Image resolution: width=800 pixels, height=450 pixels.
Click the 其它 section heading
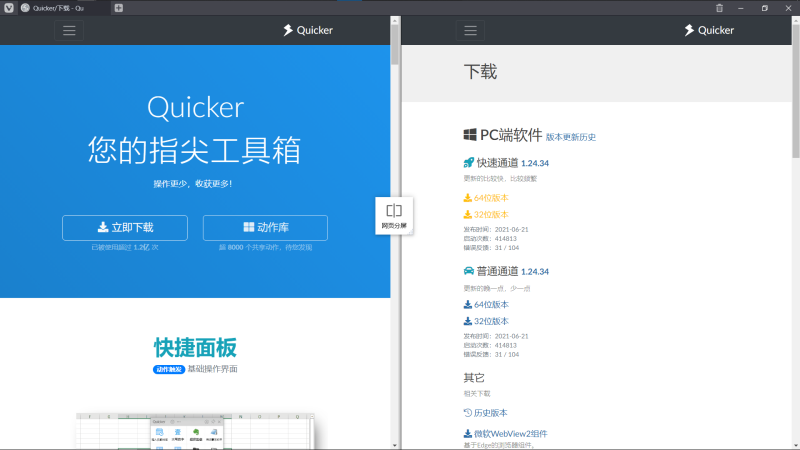(x=474, y=378)
